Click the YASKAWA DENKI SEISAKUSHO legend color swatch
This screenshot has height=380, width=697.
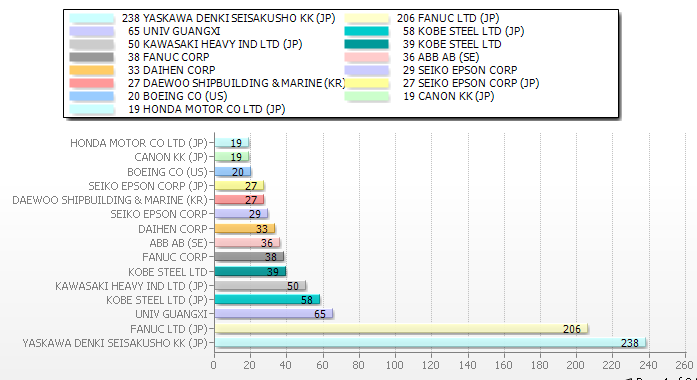tap(92, 18)
